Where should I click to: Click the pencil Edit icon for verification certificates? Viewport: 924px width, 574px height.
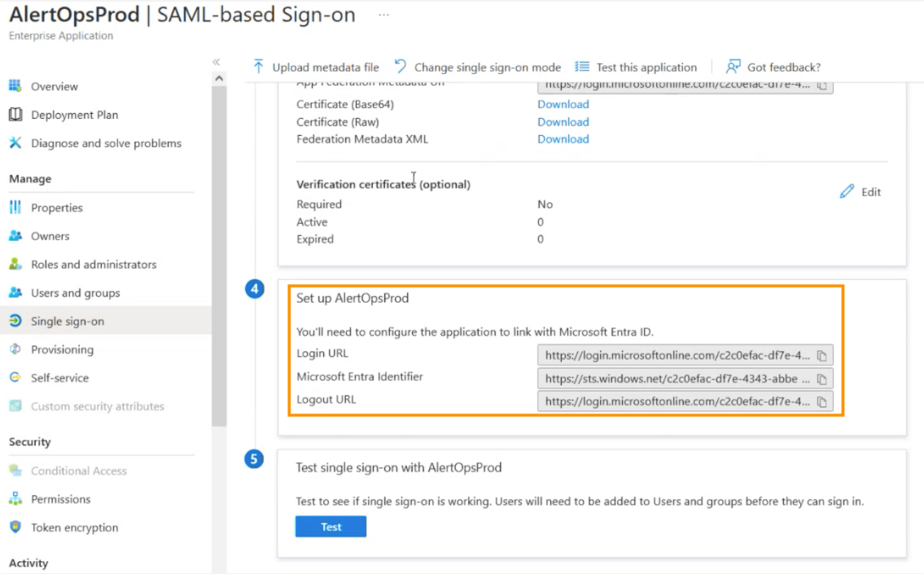pyautogui.click(x=847, y=192)
